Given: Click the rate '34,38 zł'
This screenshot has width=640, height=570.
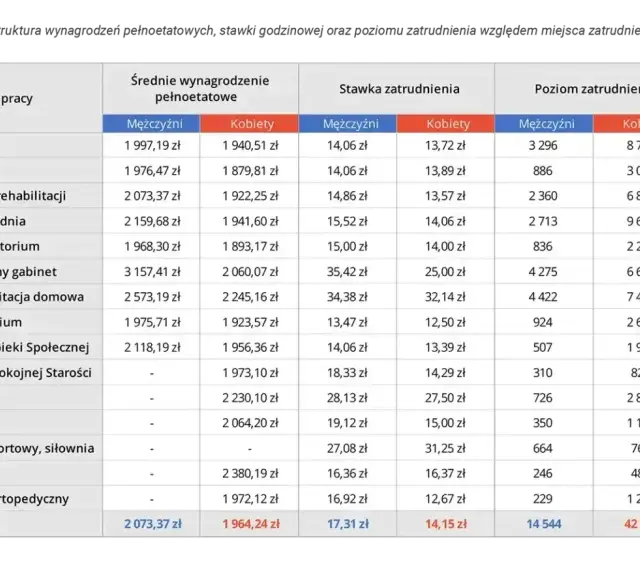Looking at the screenshot, I should (x=347, y=297).
